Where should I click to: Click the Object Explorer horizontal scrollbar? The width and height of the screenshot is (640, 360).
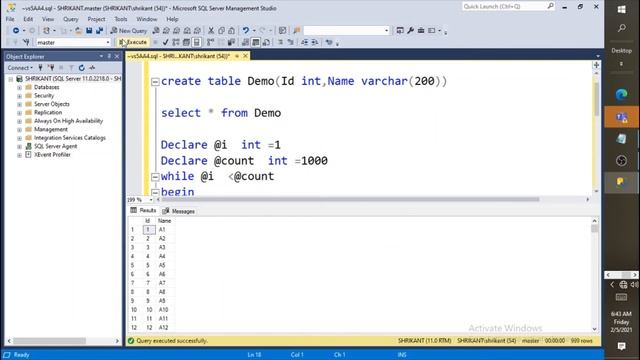click(x=49, y=341)
